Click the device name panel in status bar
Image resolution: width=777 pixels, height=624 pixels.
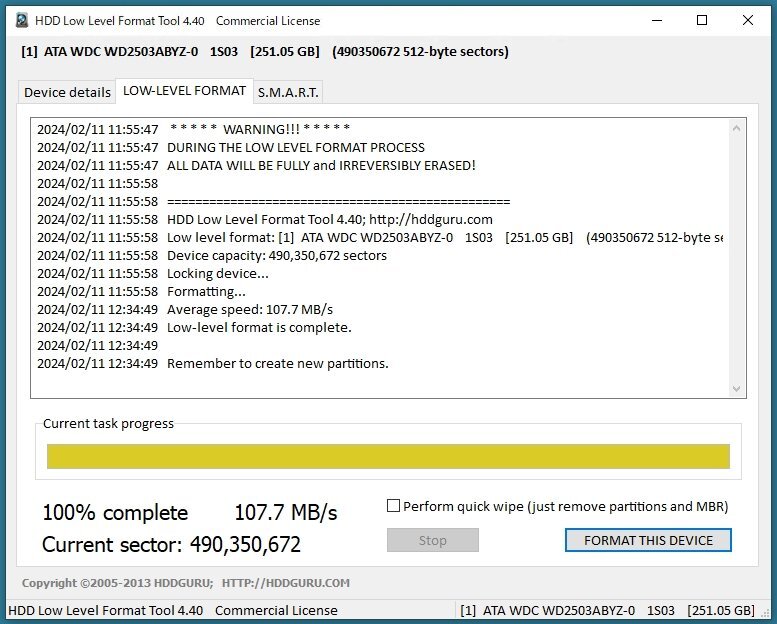click(608, 610)
